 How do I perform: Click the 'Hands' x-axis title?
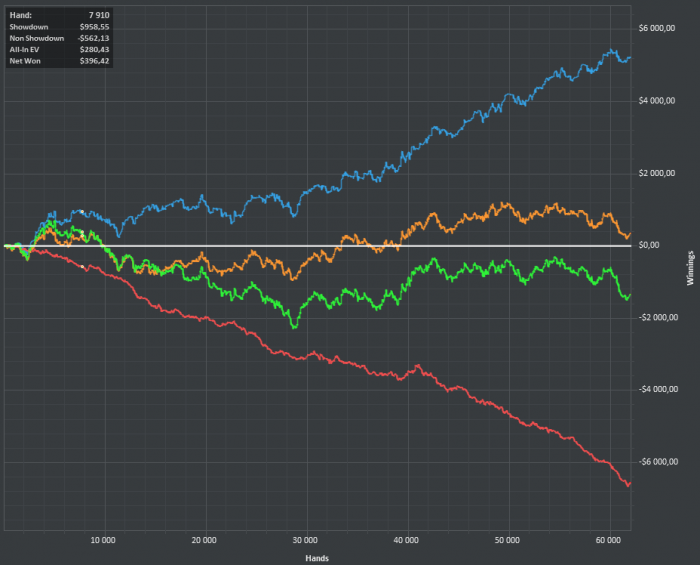click(317, 558)
